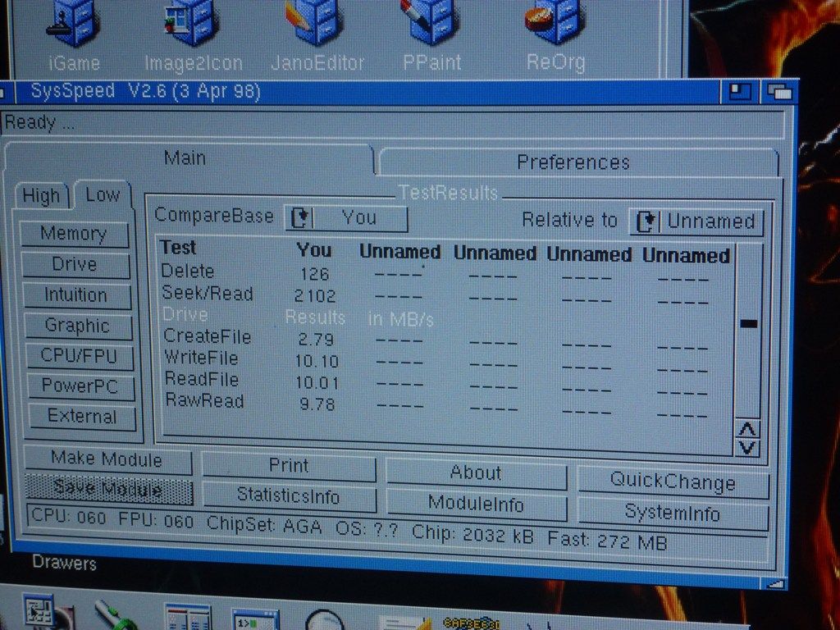Start the CPU/FPU test
The height and width of the screenshot is (630, 840).
click(79, 356)
